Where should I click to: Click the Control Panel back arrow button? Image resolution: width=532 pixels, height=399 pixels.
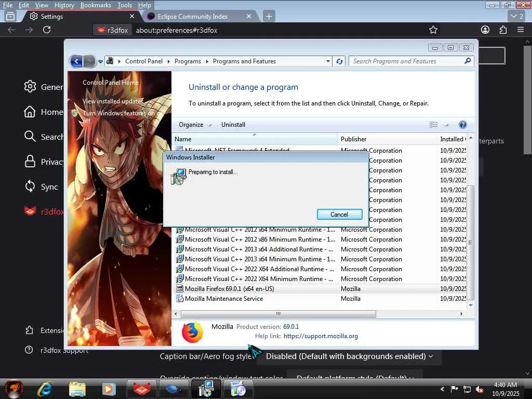tap(76, 61)
